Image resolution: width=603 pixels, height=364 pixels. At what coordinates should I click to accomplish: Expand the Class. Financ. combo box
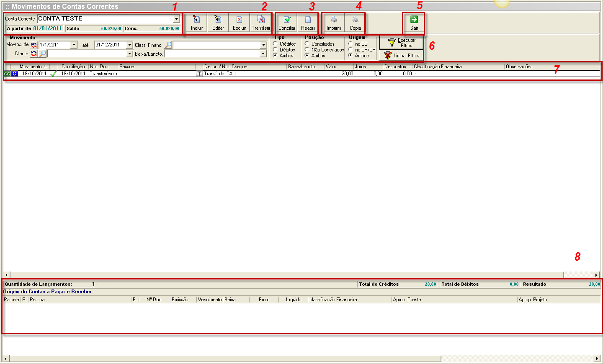(263, 45)
